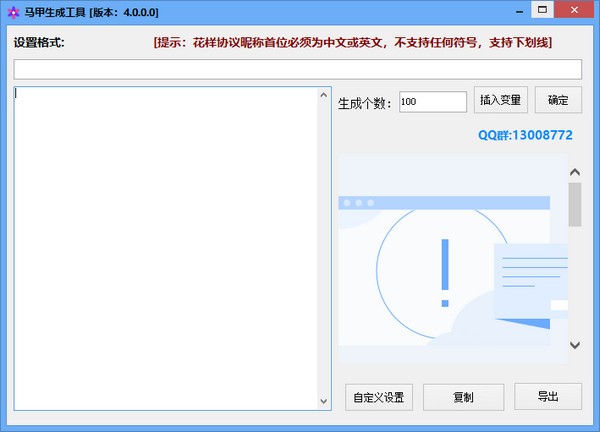Click the exclamation mark illustration
Image resolution: width=600 pixels, height=432 pixels.
click(444, 272)
